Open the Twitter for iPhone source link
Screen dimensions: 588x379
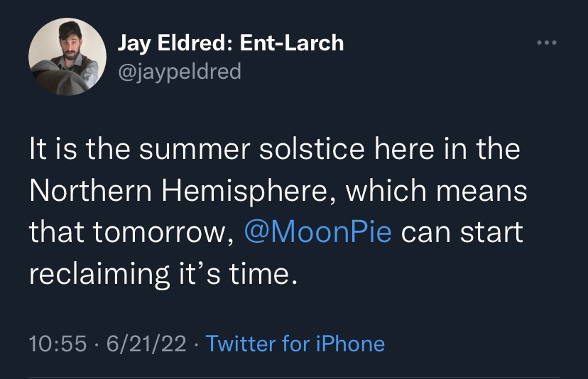[295, 345]
